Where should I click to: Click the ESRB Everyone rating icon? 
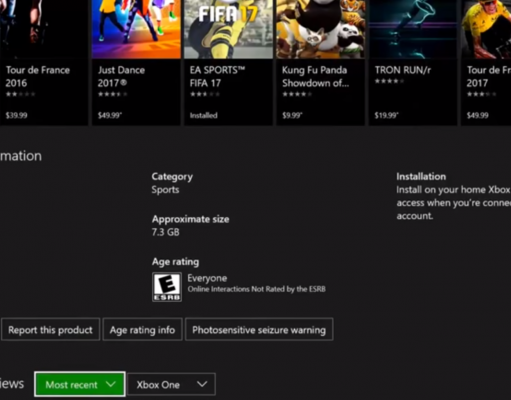167,287
